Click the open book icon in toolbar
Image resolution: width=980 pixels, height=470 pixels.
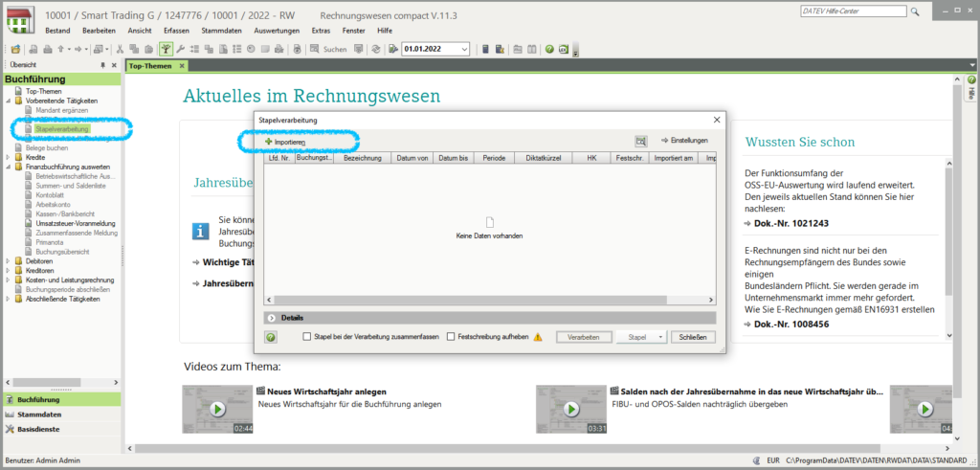pos(532,49)
